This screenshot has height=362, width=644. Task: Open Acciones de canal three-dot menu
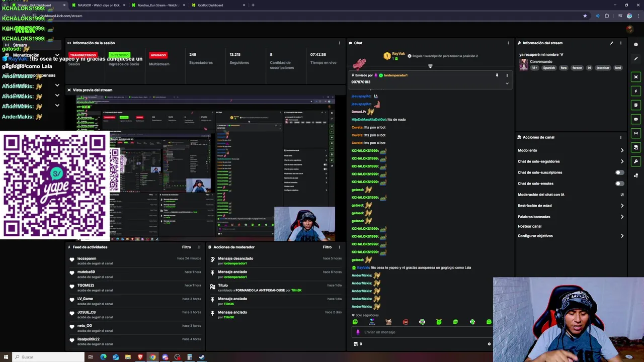(x=621, y=137)
